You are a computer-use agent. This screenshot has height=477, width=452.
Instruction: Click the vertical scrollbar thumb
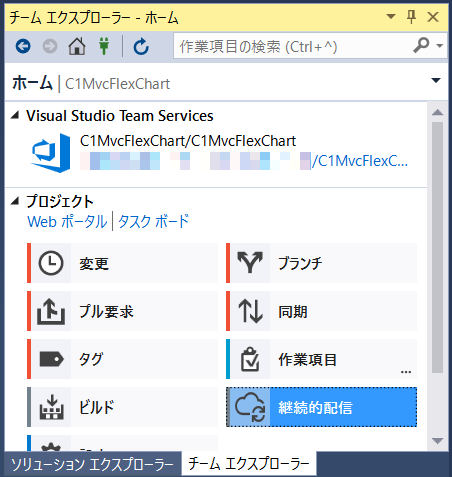[x=437, y=247]
